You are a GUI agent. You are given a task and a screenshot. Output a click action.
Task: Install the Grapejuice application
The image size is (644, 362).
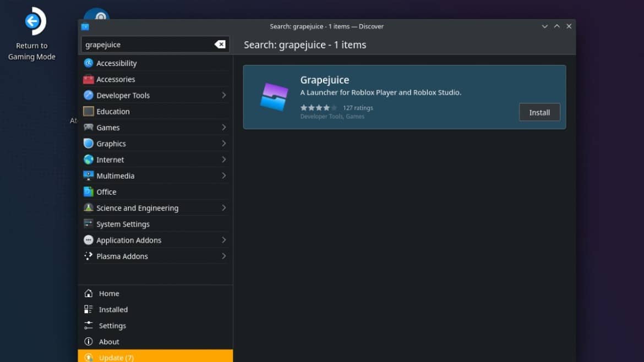[x=539, y=112]
